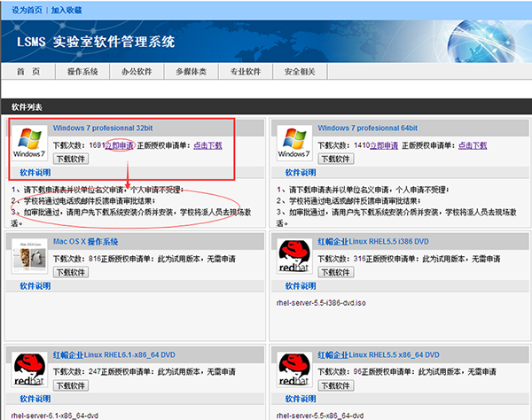This screenshot has width=532, height=420.
Task: Open the 安全相关 navigation tab
Action: pos(300,72)
